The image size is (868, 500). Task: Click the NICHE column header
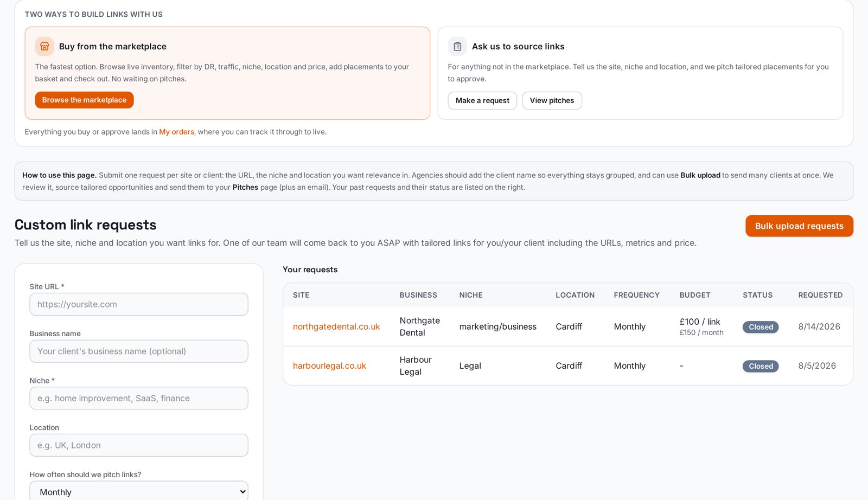tap(471, 295)
